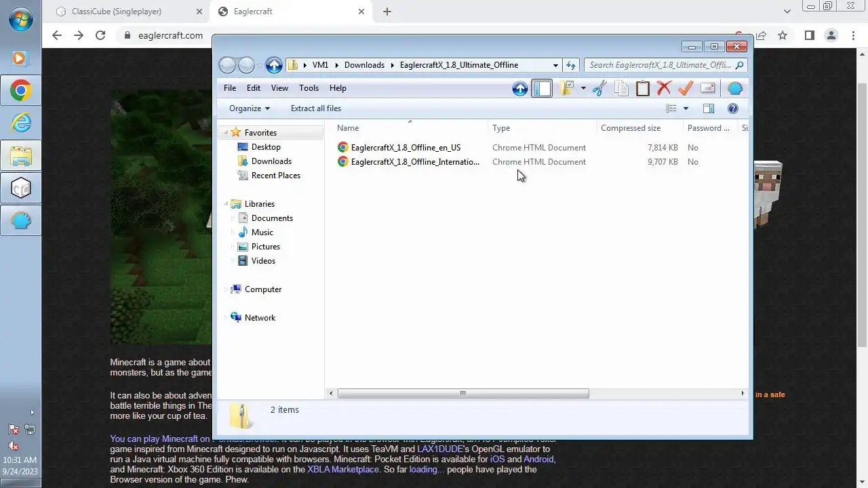This screenshot has width=868, height=488.
Task: Click the Change your view icon
Action: pos(671,108)
